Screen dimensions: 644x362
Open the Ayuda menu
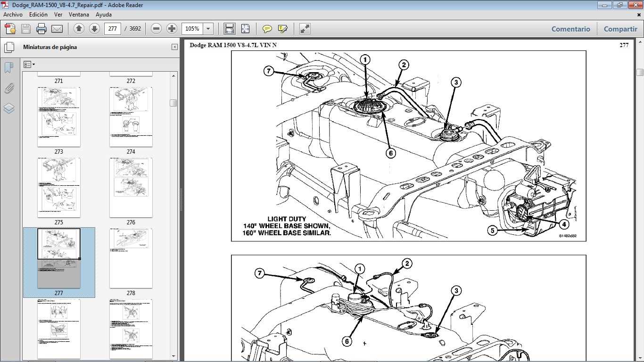[x=103, y=15]
